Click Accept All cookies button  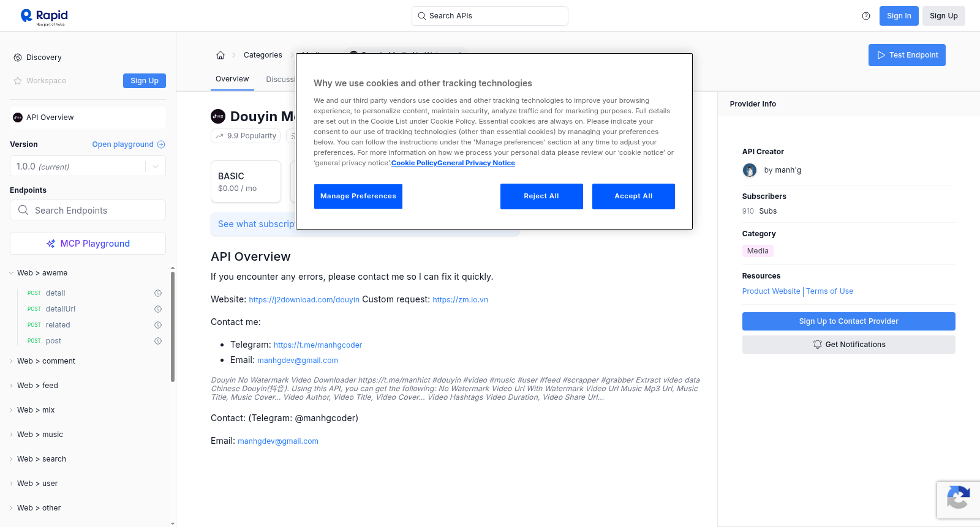coord(633,196)
